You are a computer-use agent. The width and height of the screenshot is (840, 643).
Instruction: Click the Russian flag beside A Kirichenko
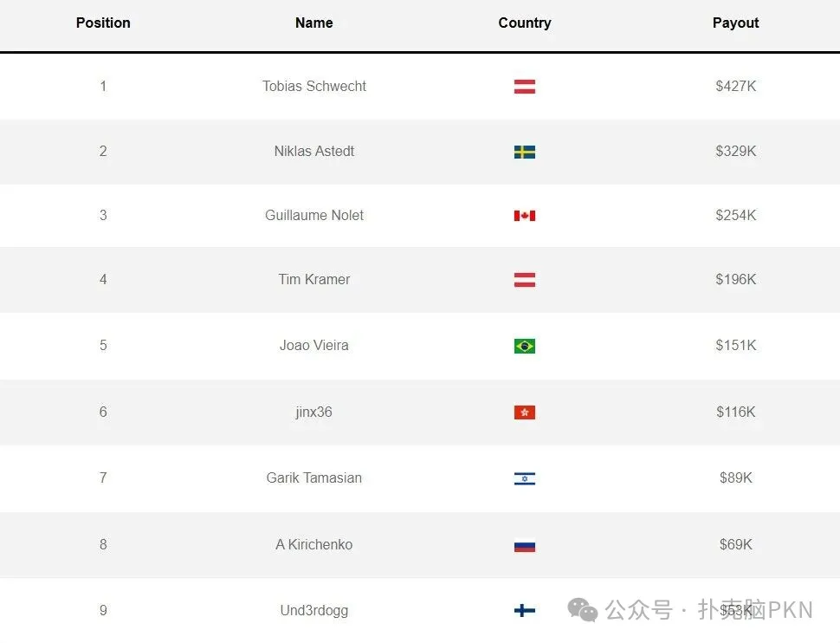(x=524, y=545)
